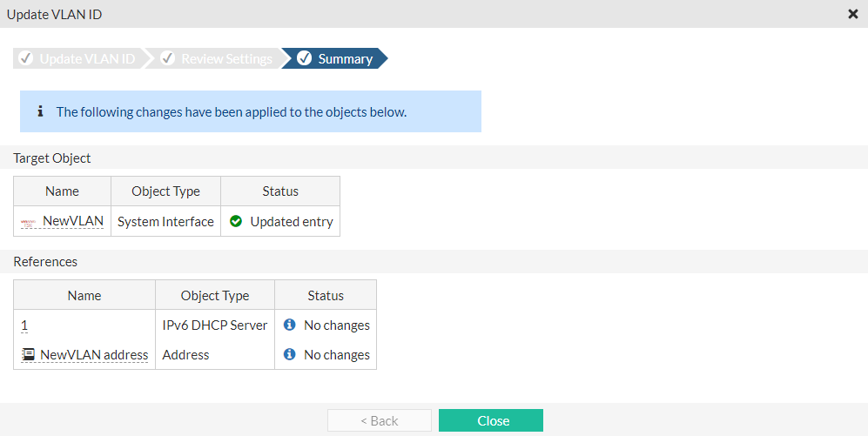The width and height of the screenshot is (868, 436).
Task: Click the Update VLAN ID step checkmark icon
Action: (x=26, y=59)
